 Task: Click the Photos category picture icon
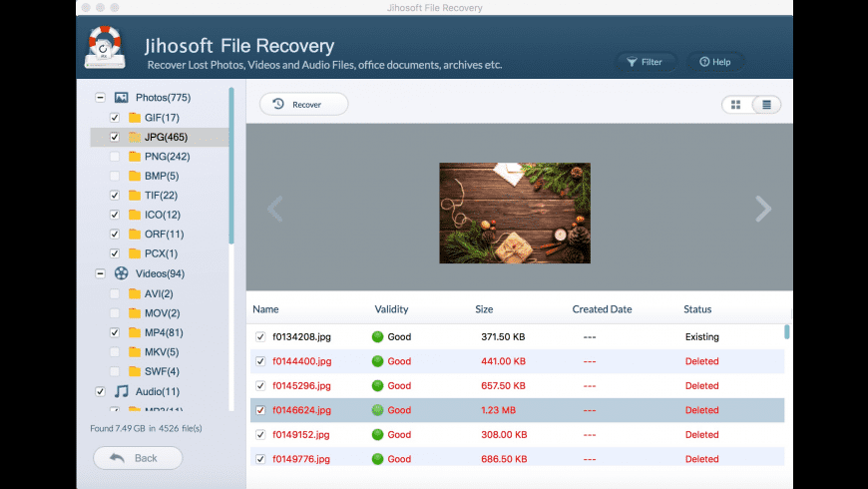click(122, 98)
